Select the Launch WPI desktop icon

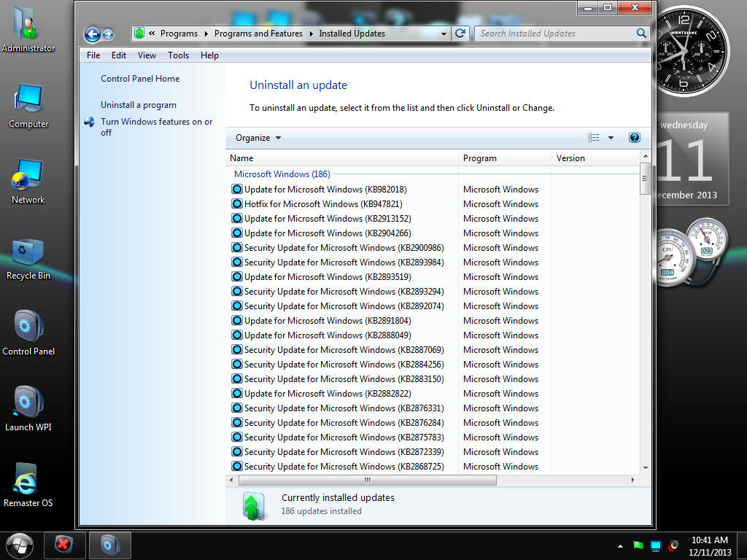[28, 408]
